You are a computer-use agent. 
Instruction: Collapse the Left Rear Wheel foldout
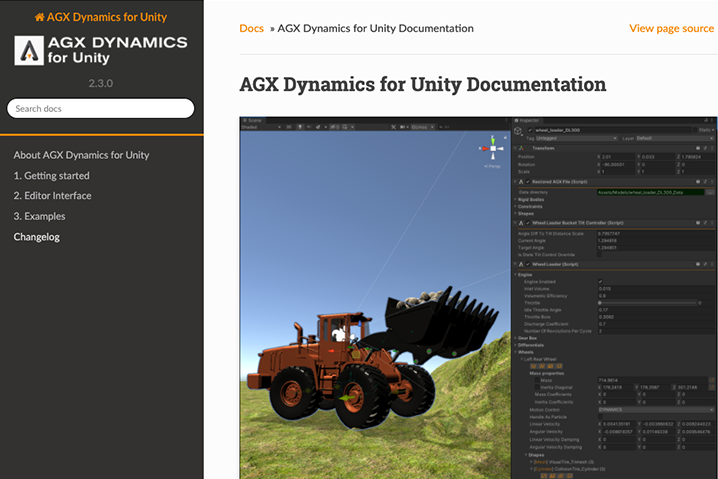(x=522, y=359)
